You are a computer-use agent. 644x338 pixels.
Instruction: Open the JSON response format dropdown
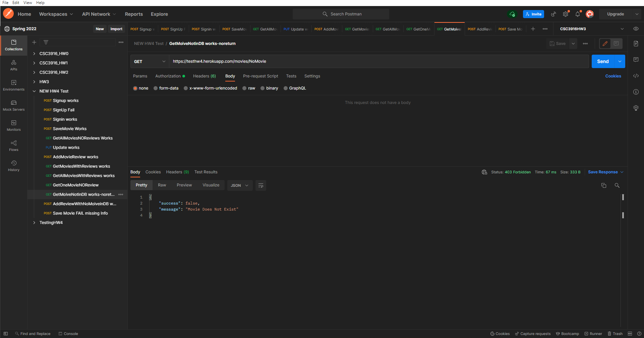pyautogui.click(x=240, y=185)
